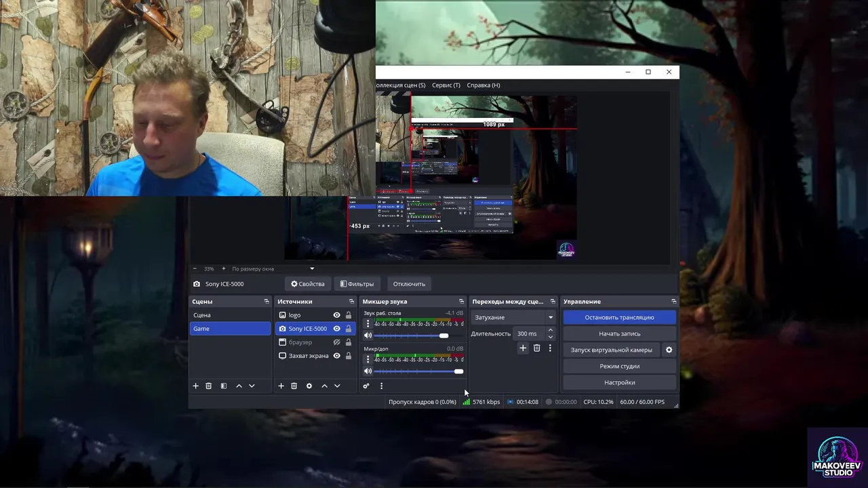Open advanced audio properties gears icon in the mixer
The width and height of the screenshot is (868, 488).
(x=366, y=386)
